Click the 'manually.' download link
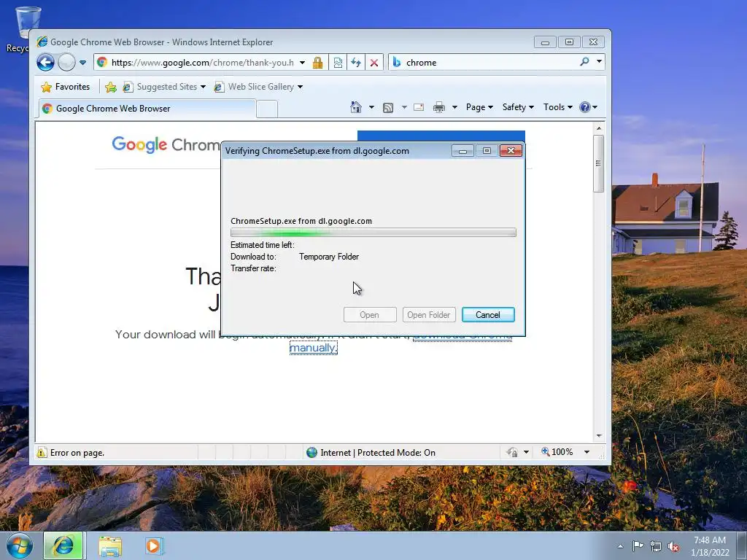Viewport: 747px width, 560px height. click(x=314, y=348)
